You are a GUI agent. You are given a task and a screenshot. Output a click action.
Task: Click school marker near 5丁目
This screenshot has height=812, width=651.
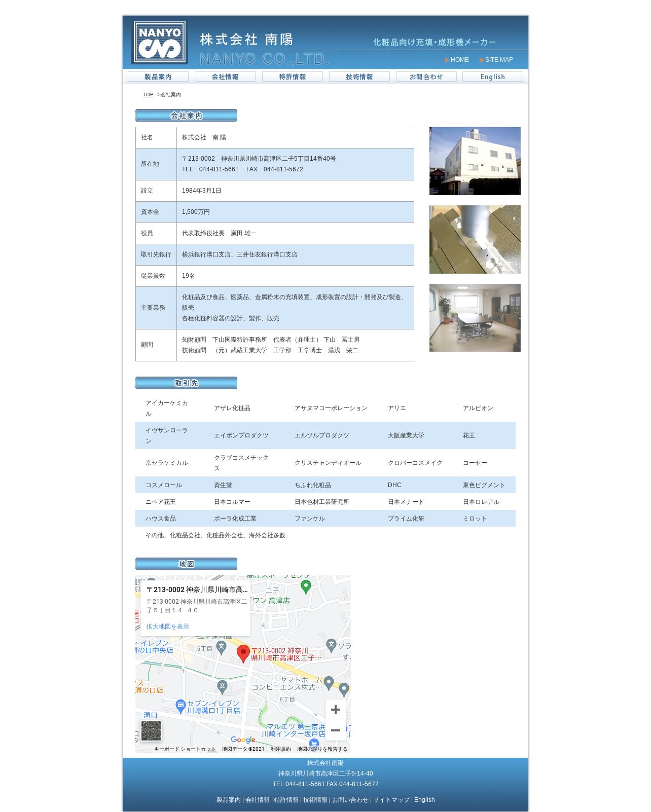point(221,647)
